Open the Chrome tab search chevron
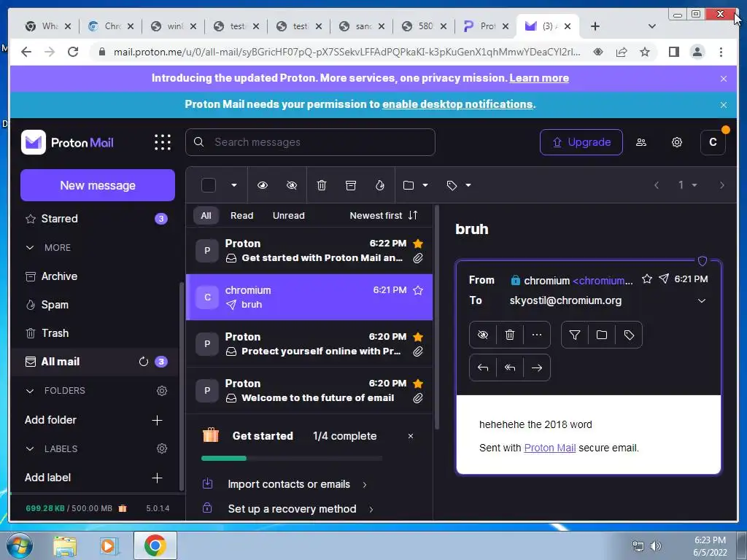This screenshot has height=560, width=747. point(651,26)
